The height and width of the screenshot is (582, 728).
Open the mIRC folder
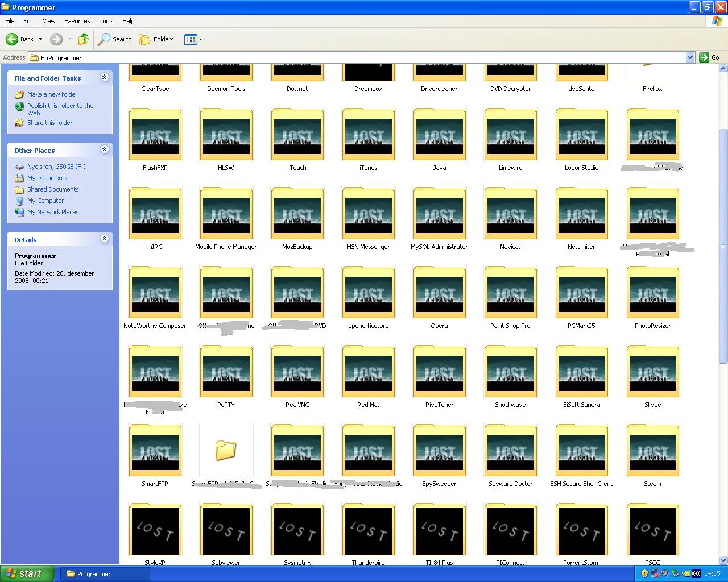point(155,213)
